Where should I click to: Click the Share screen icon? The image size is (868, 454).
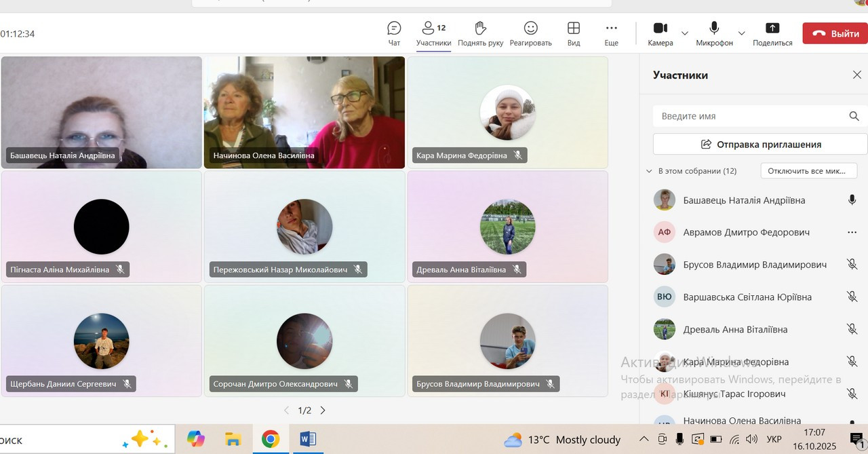click(x=772, y=33)
